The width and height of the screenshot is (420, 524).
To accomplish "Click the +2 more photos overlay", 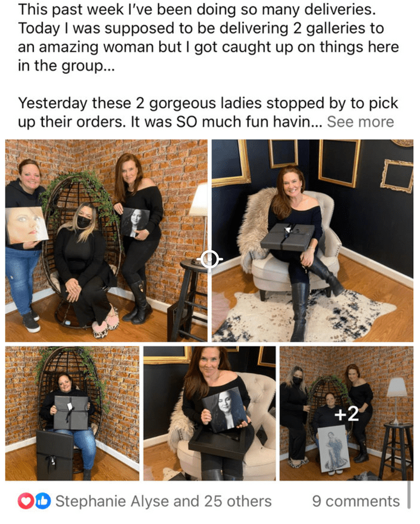I will pos(347,413).
